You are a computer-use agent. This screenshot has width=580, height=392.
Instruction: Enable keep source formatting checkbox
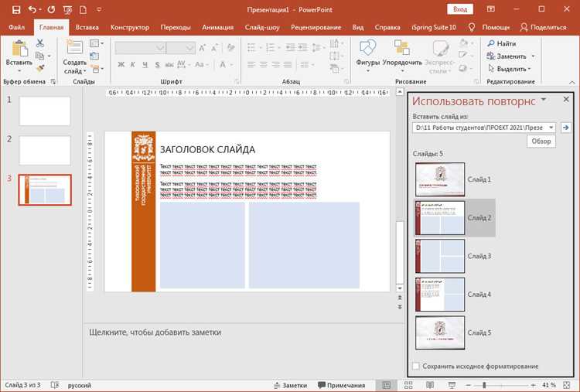[416, 366]
